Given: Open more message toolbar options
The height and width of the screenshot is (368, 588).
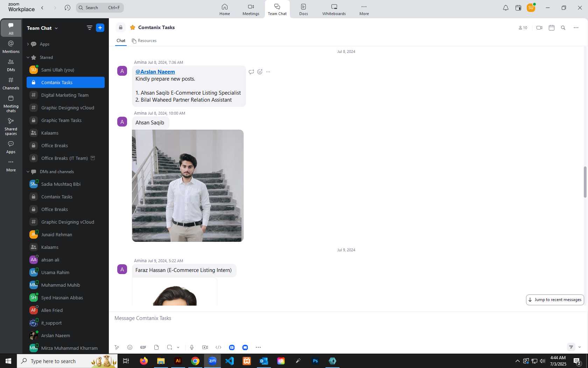Looking at the screenshot, I should [x=258, y=347].
